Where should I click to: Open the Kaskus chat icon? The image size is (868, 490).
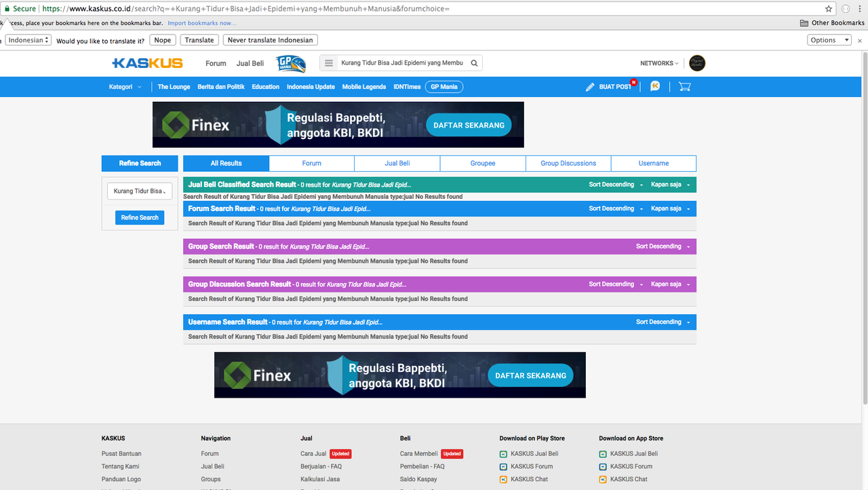click(655, 87)
